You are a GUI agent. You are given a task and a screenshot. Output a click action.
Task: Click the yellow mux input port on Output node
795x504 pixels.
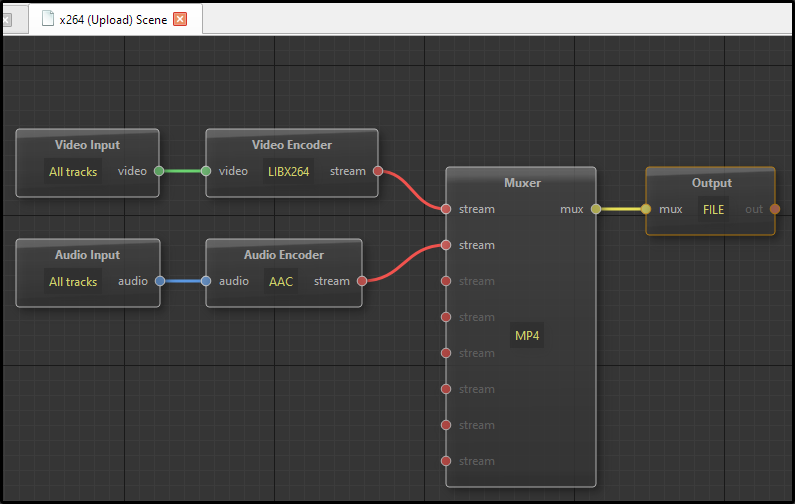[x=646, y=209]
